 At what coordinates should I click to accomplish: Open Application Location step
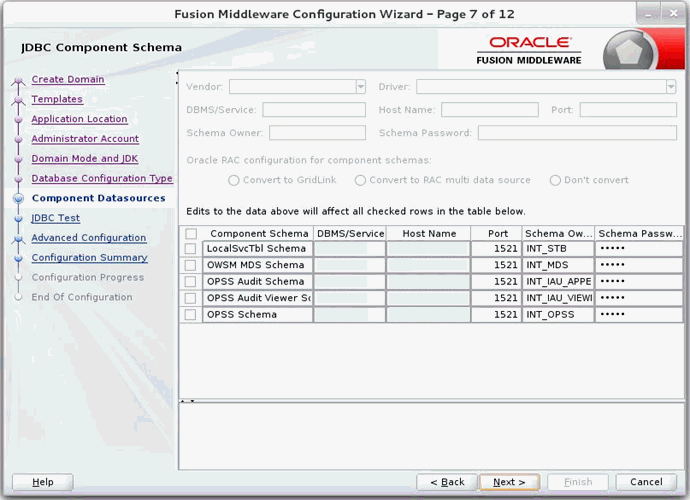[79, 119]
